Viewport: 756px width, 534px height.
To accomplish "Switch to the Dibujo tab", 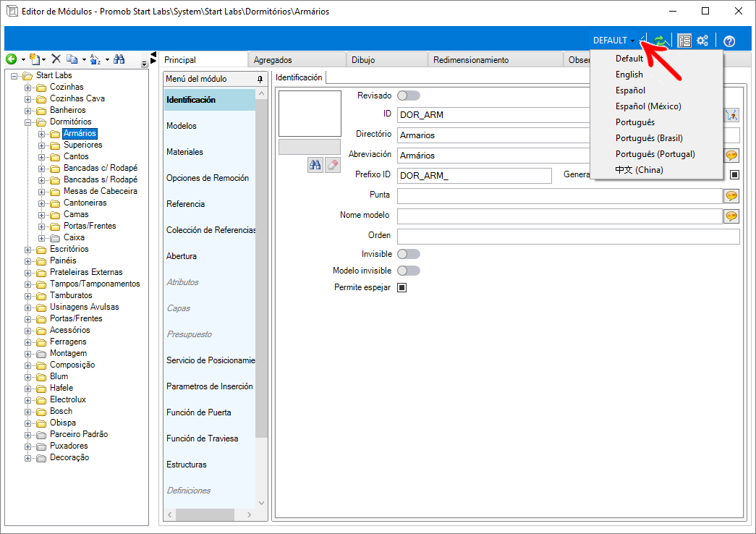I will click(386, 60).
